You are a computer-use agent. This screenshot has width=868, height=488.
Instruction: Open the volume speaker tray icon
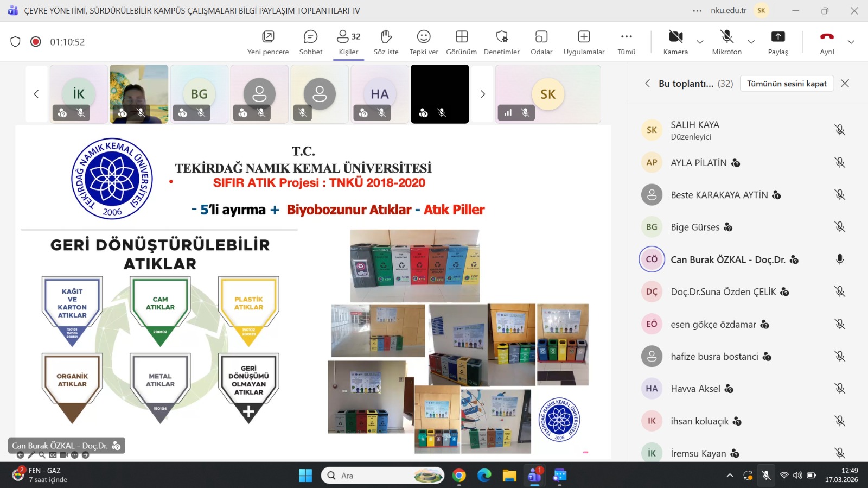pyautogui.click(x=797, y=476)
